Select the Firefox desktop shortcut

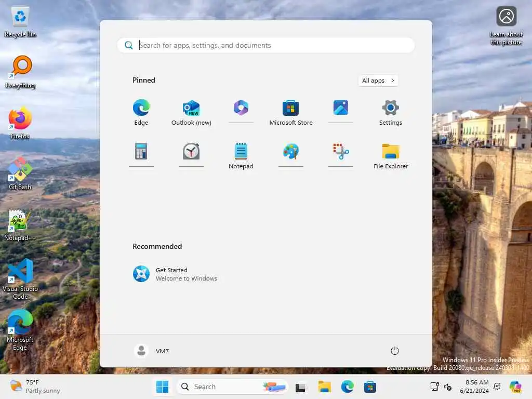(20, 123)
